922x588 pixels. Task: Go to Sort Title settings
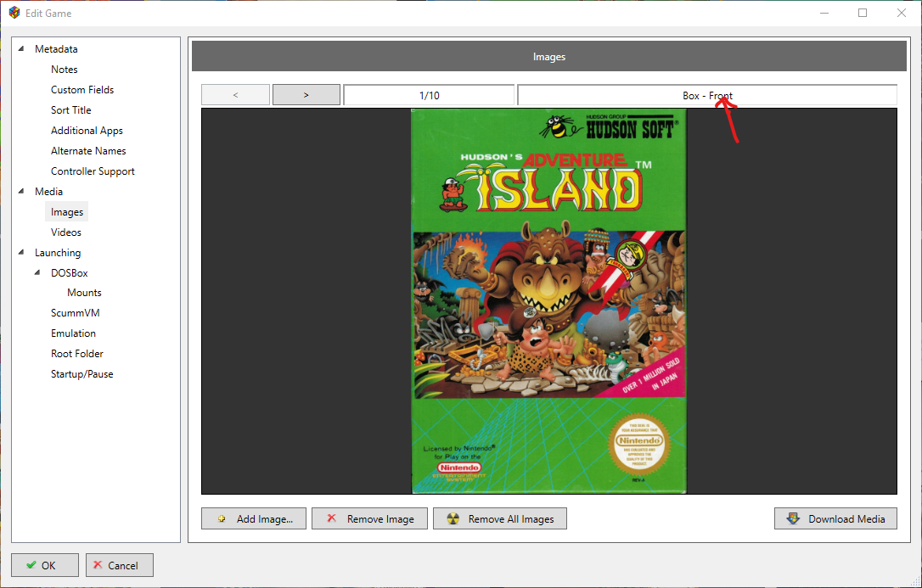(x=71, y=109)
